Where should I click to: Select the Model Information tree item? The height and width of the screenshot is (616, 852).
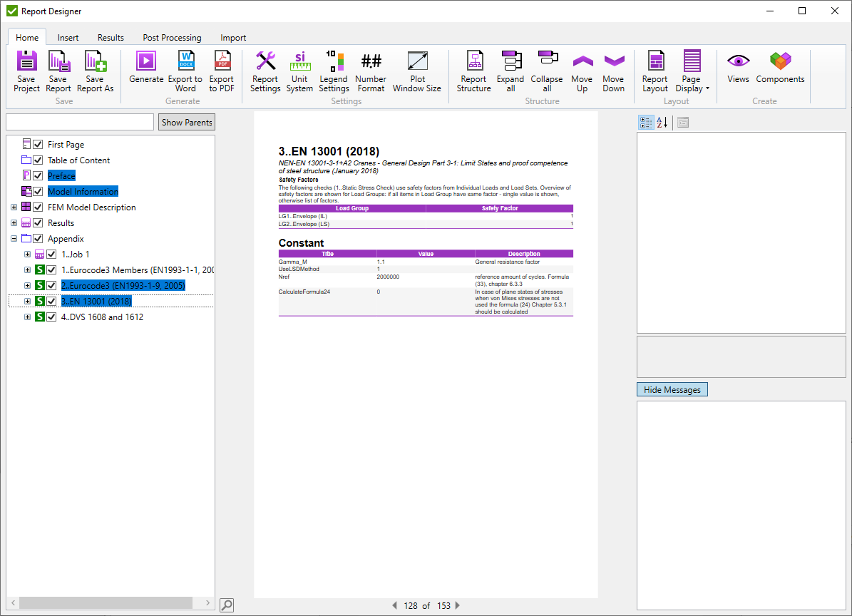[83, 192]
